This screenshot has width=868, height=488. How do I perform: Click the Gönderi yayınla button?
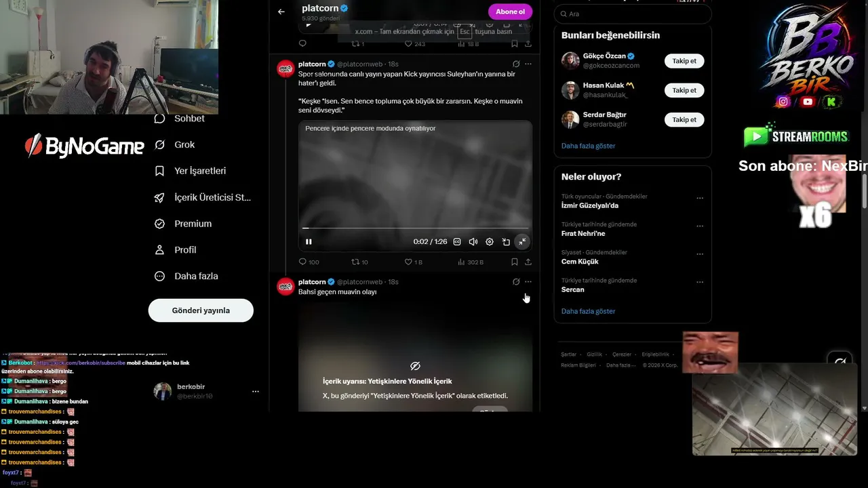pos(201,310)
